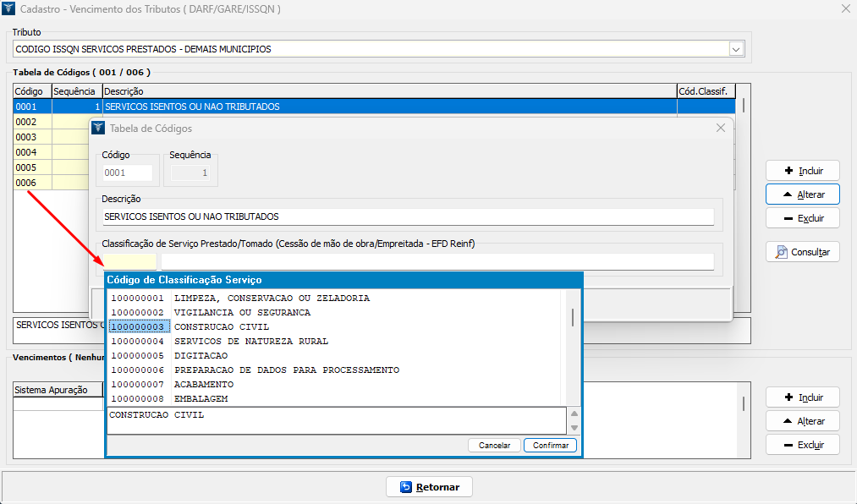The height and width of the screenshot is (504, 857).
Task: Expand the Tributo dropdown list
Action: [x=736, y=49]
